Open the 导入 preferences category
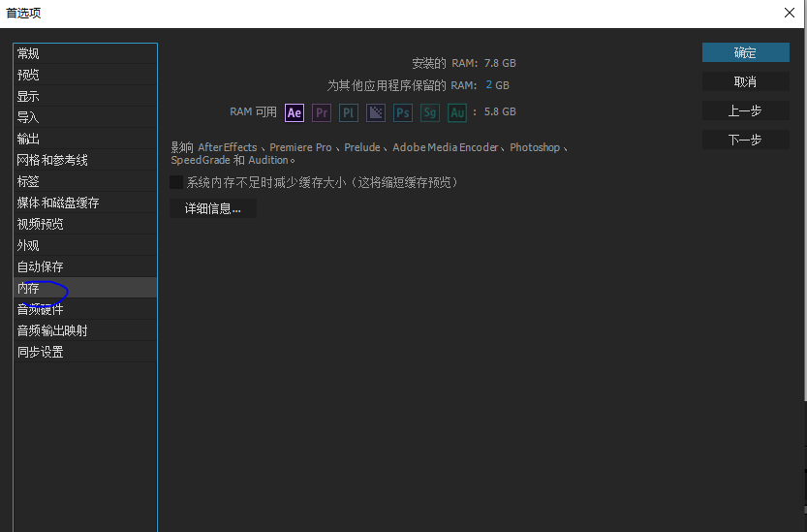This screenshot has height=532, width=807. tap(85, 117)
